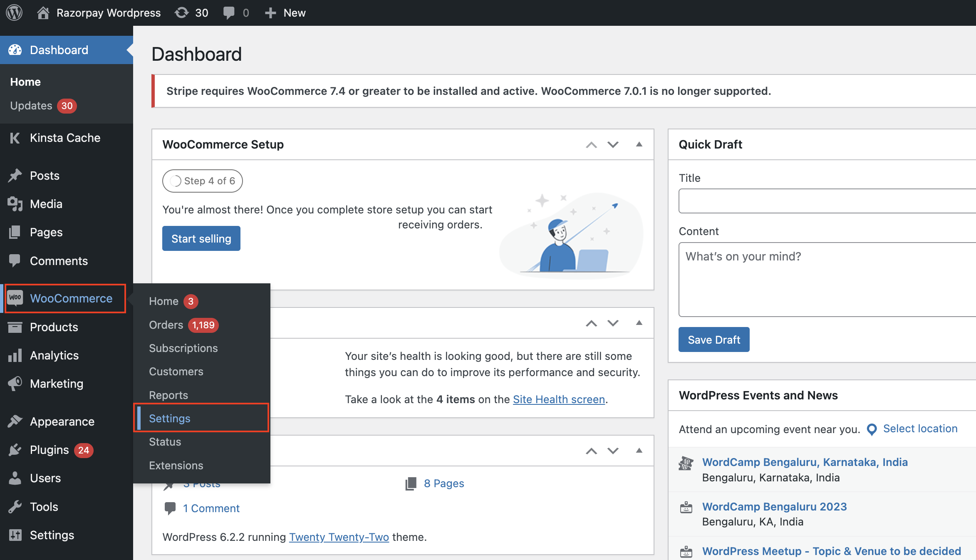Screen dimensions: 976x560
Task: Move At a Glance widget down
Action: point(613,451)
